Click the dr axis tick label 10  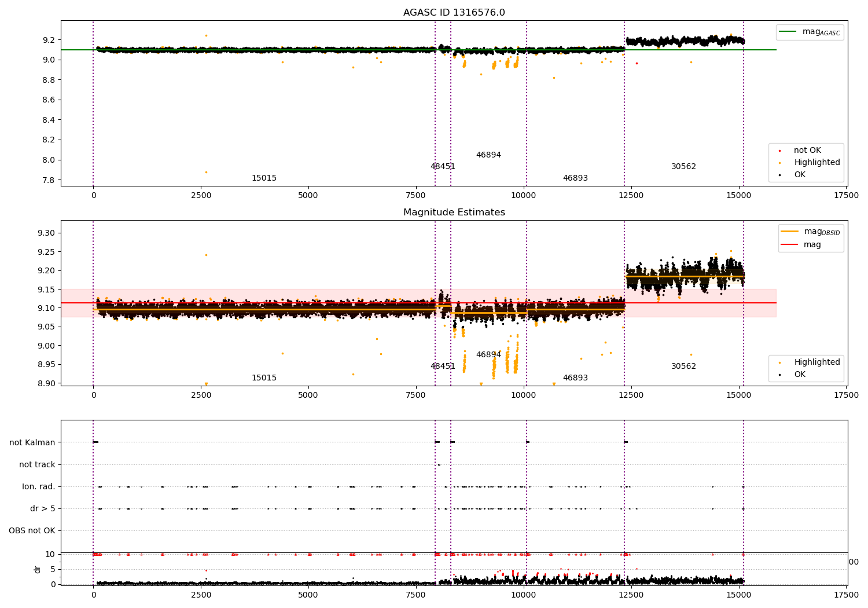coord(50,554)
